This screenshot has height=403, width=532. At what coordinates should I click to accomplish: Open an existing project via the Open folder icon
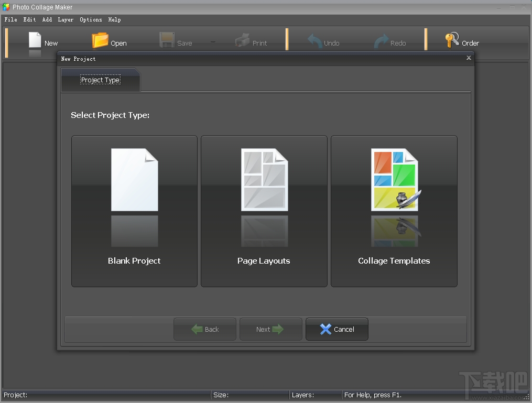tap(99, 39)
